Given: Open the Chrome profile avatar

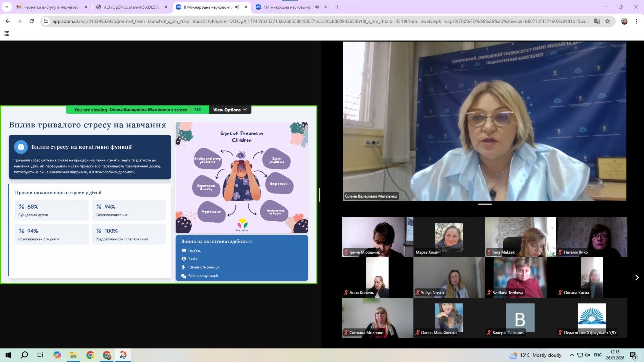Looking at the screenshot, I should 624,21.
